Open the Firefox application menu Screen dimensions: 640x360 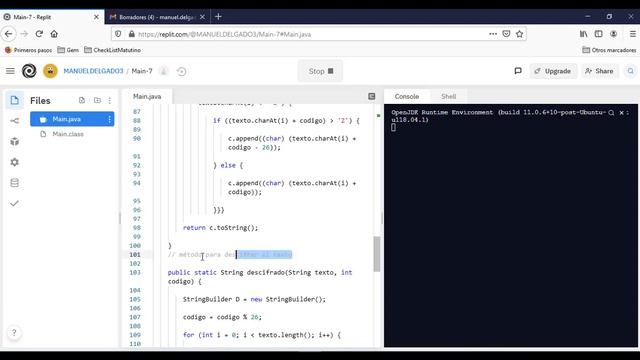point(632,34)
